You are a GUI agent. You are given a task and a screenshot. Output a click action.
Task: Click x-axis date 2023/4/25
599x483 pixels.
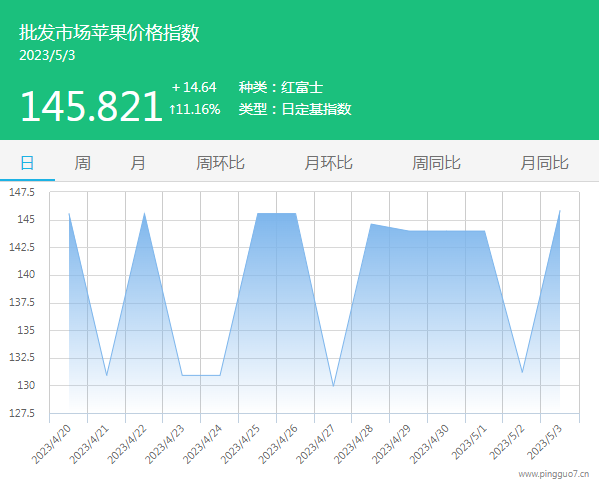click(240, 444)
